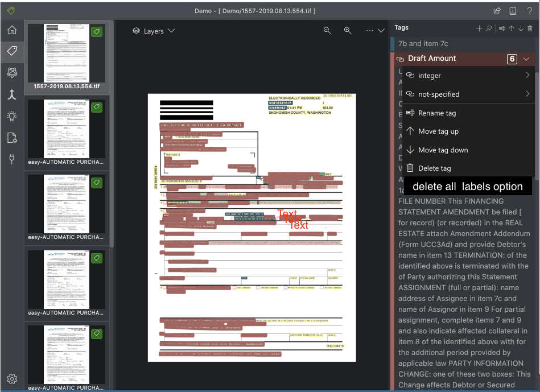
Task: Open Settings via the gear icon
Action: (x=11, y=378)
